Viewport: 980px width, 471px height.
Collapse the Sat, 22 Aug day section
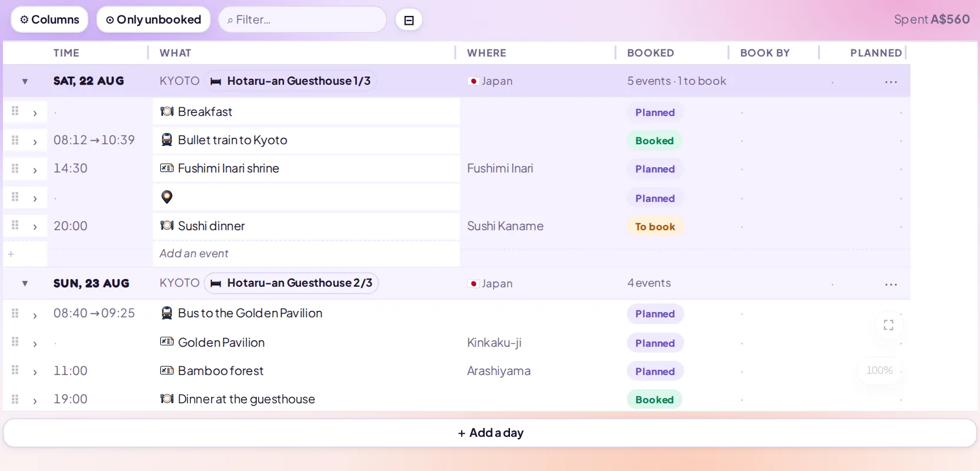coord(25,81)
